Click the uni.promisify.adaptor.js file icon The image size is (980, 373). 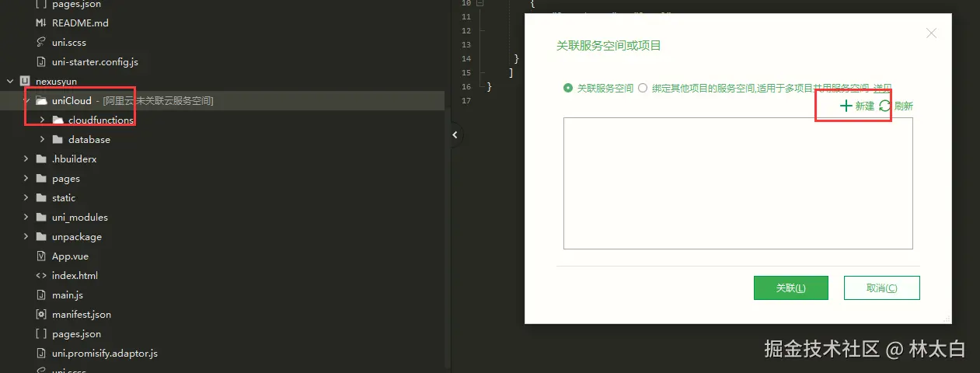(x=41, y=353)
